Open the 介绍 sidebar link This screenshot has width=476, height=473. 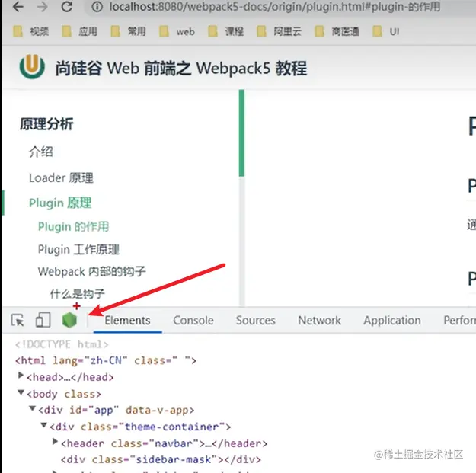(40, 152)
